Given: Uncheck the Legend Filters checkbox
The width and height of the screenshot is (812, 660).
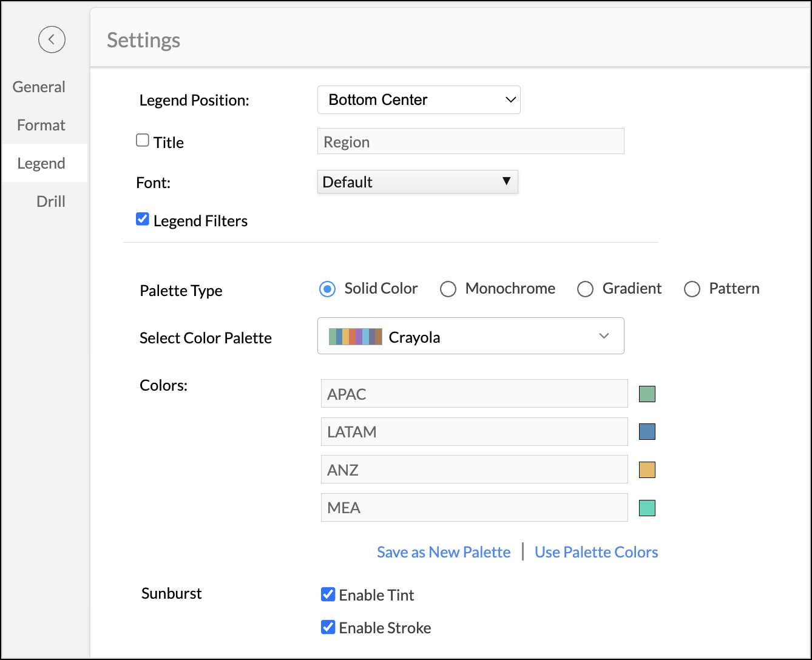Looking at the screenshot, I should point(143,220).
